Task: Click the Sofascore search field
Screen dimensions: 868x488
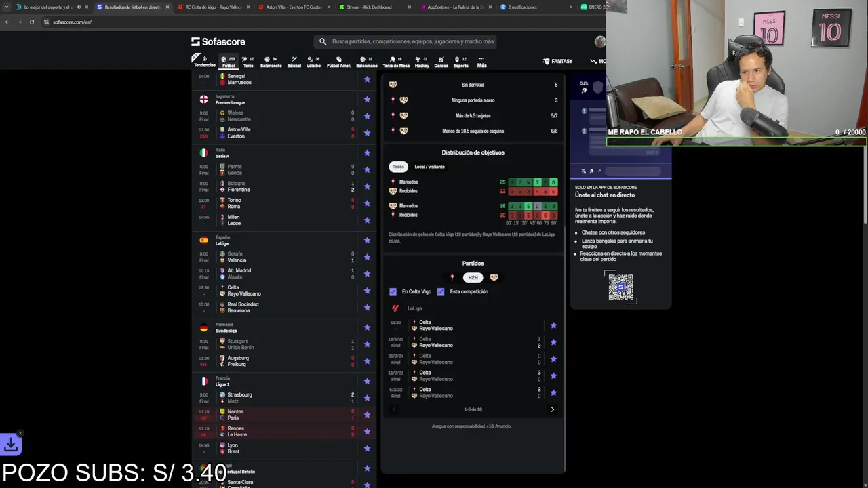Action: click(x=407, y=41)
